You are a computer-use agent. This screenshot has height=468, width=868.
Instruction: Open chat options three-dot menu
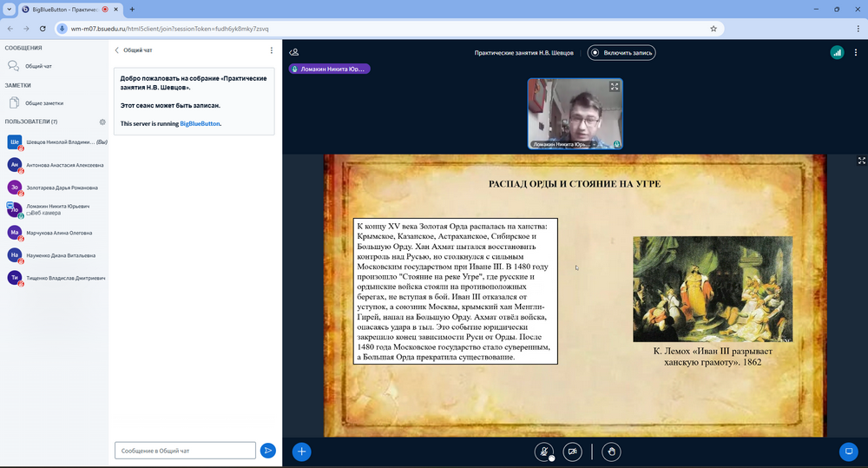click(x=272, y=50)
